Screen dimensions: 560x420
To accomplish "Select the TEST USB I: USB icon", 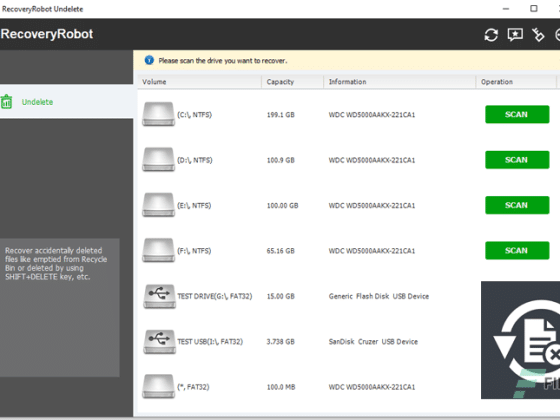I will coord(159,341).
